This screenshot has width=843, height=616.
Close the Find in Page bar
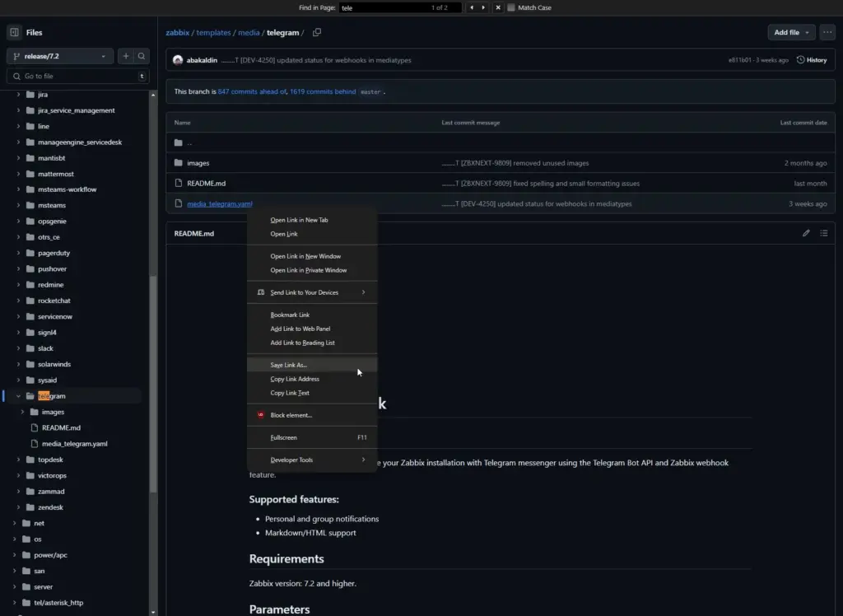pyautogui.click(x=498, y=7)
